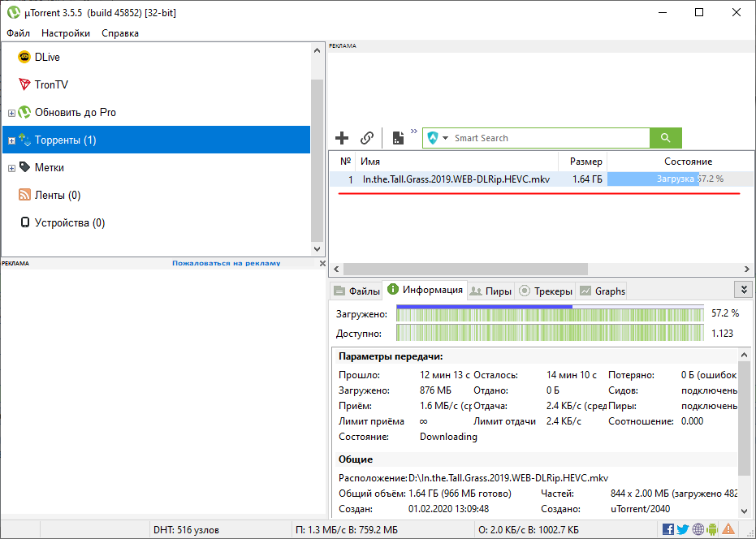The width and height of the screenshot is (756, 539).
Task: Expand the Торренты (1) tree node
Action: click(11, 140)
